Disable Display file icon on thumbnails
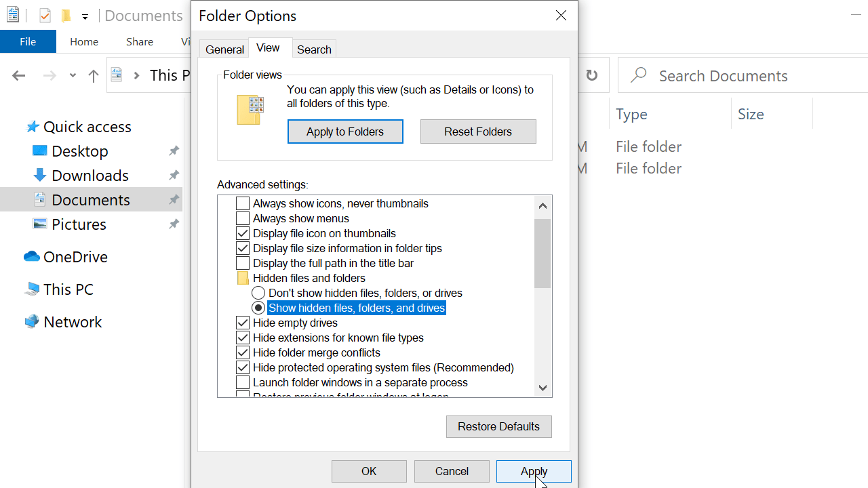868x488 pixels. point(242,233)
